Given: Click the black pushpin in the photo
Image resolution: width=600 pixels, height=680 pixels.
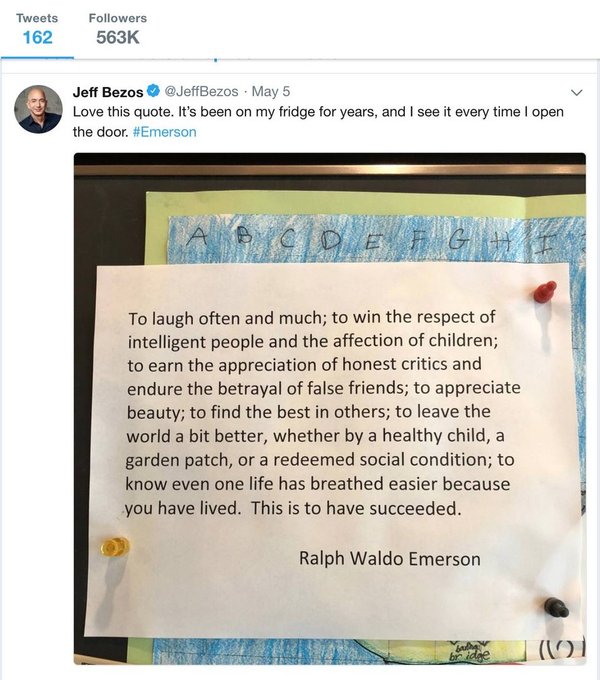Looking at the screenshot, I should (556, 606).
